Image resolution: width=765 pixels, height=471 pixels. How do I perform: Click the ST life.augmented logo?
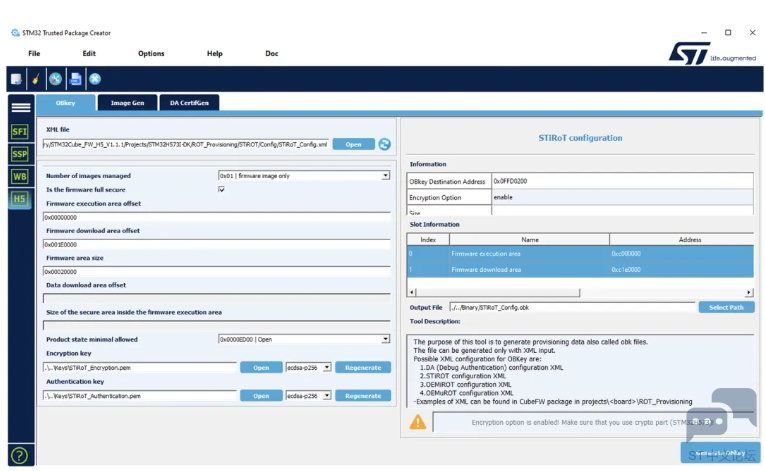(x=712, y=53)
